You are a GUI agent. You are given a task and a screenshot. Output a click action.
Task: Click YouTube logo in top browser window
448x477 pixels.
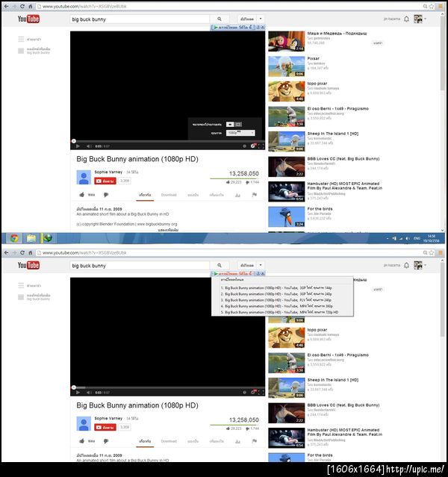[28, 19]
